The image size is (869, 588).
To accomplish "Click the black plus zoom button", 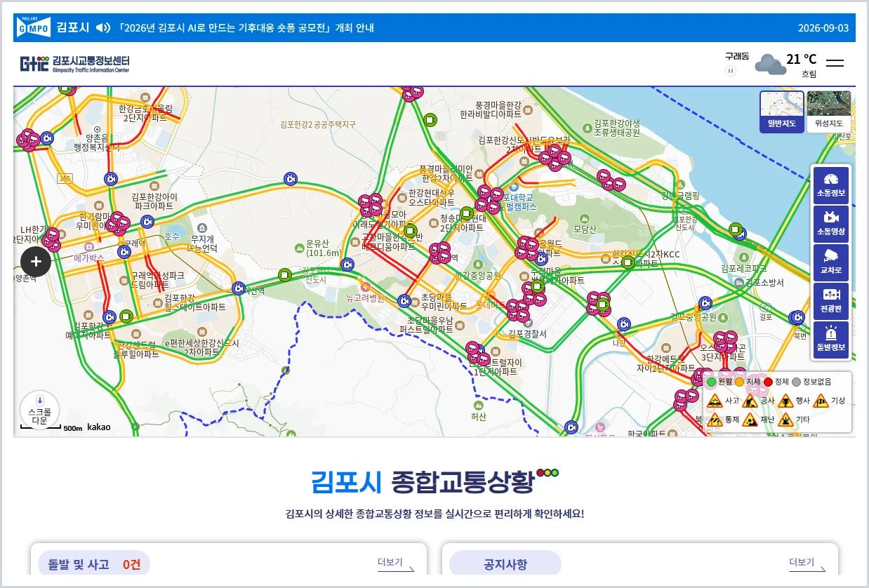I will (x=36, y=262).
